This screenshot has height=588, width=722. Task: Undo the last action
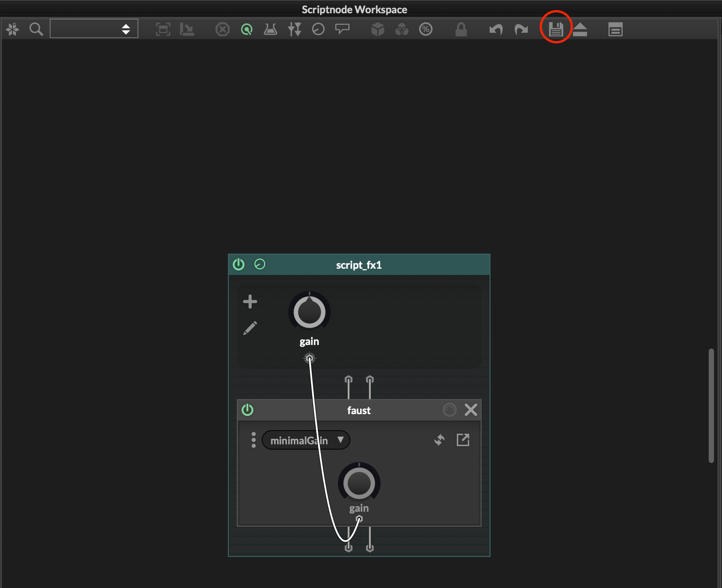coord(496,30)
